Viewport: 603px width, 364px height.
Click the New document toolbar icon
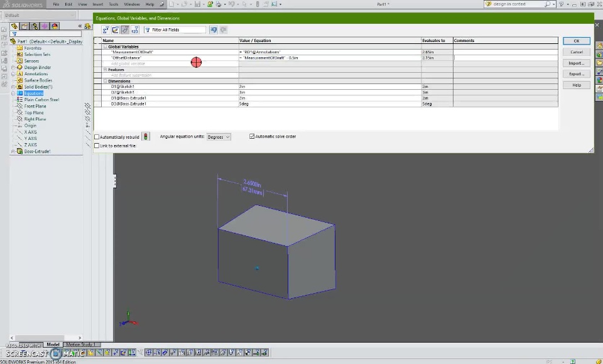coord(171,4)
